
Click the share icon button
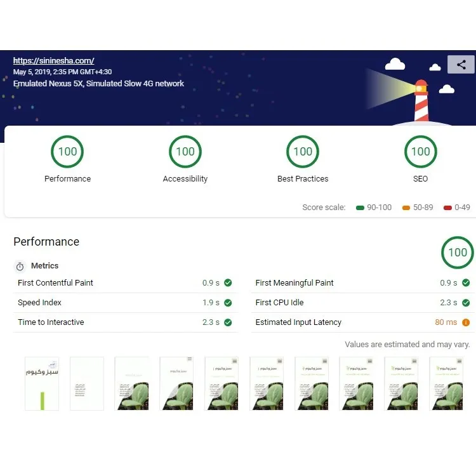(x=461, y=65)
